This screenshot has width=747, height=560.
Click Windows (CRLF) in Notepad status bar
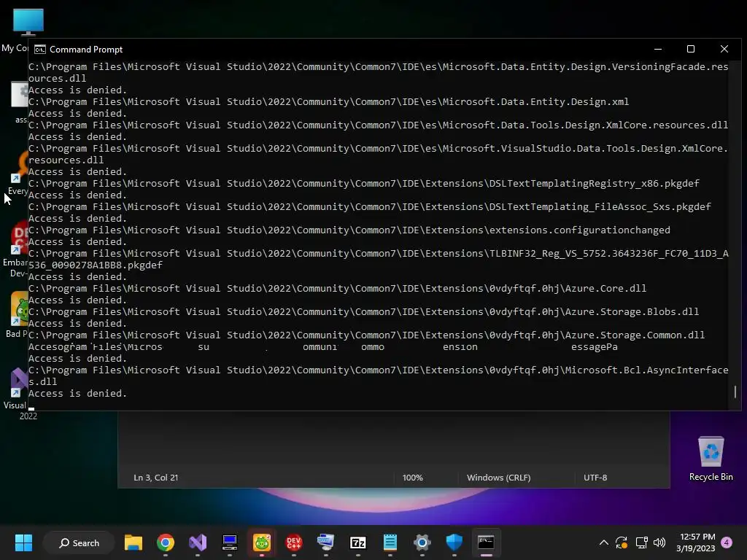click(498, 477)
